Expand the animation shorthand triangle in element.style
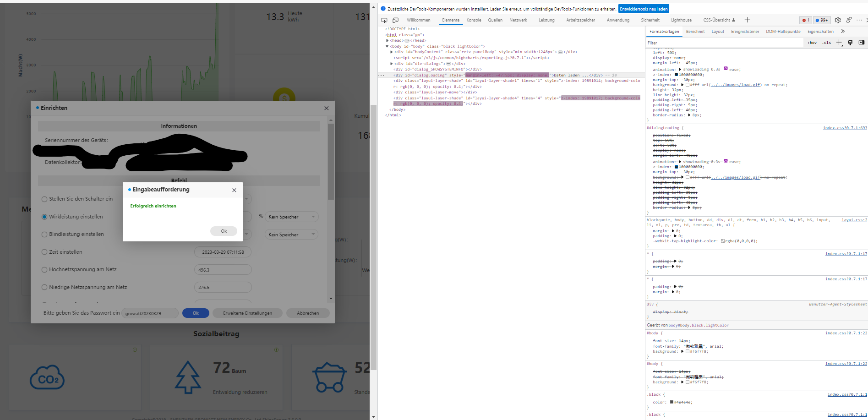 click(680, 70)
